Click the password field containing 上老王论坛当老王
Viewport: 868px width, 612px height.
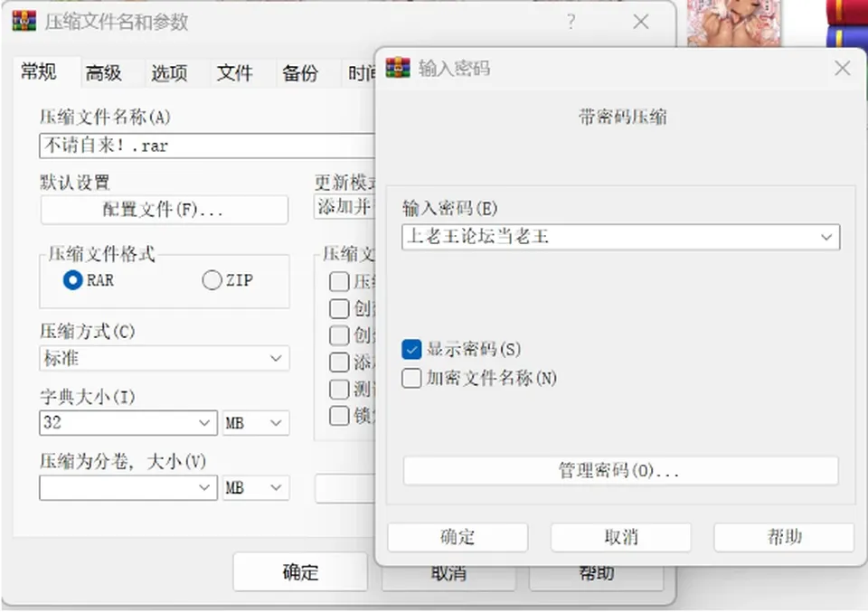pos(620,238)
